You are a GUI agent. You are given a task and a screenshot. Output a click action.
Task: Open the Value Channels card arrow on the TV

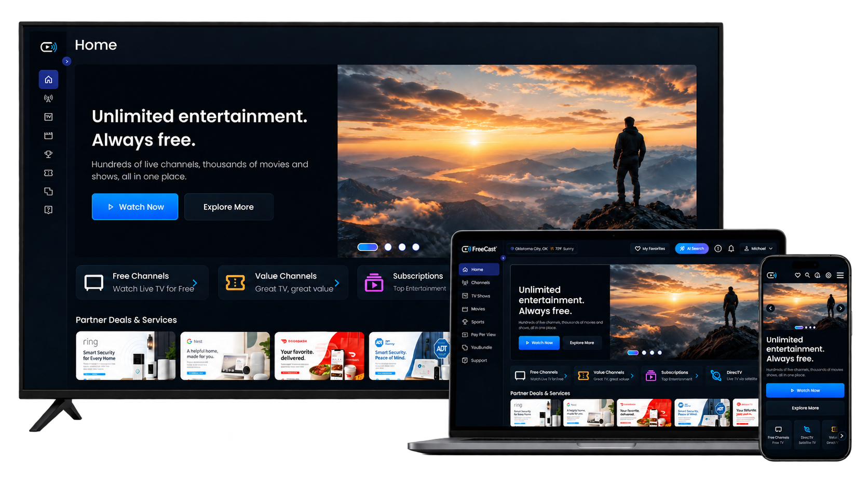(337, 283)
